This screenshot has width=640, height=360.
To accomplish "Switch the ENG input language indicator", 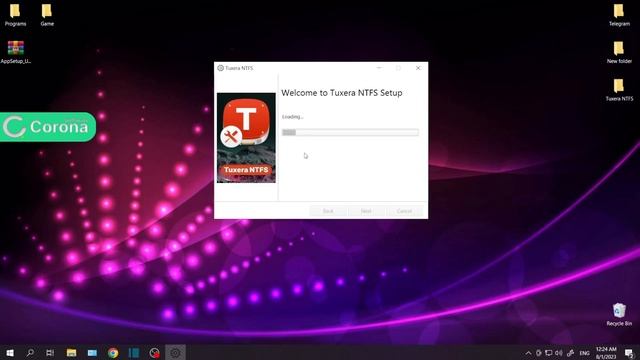I will (x=584, y=353).
